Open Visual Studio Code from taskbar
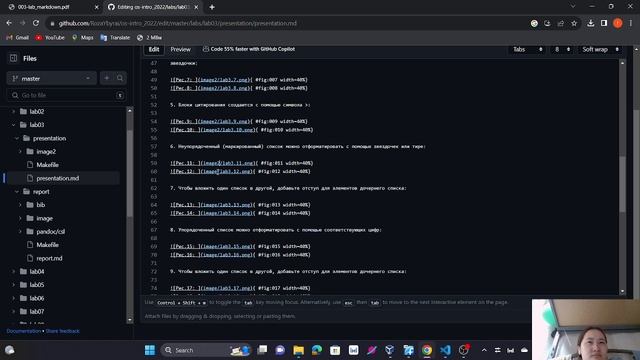Image resolution: width=640 pixels, height=360 pixels. point(445,350)
